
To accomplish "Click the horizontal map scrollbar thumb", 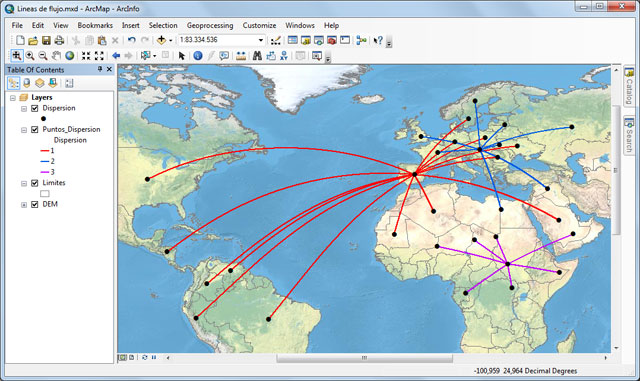I will [364, 358].
